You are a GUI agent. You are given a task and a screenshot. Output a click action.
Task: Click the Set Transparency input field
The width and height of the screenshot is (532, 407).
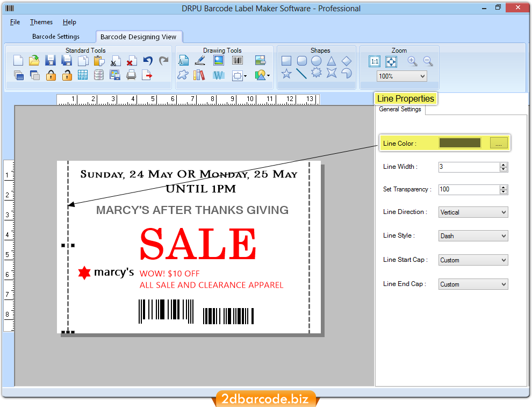click(469, 189)
